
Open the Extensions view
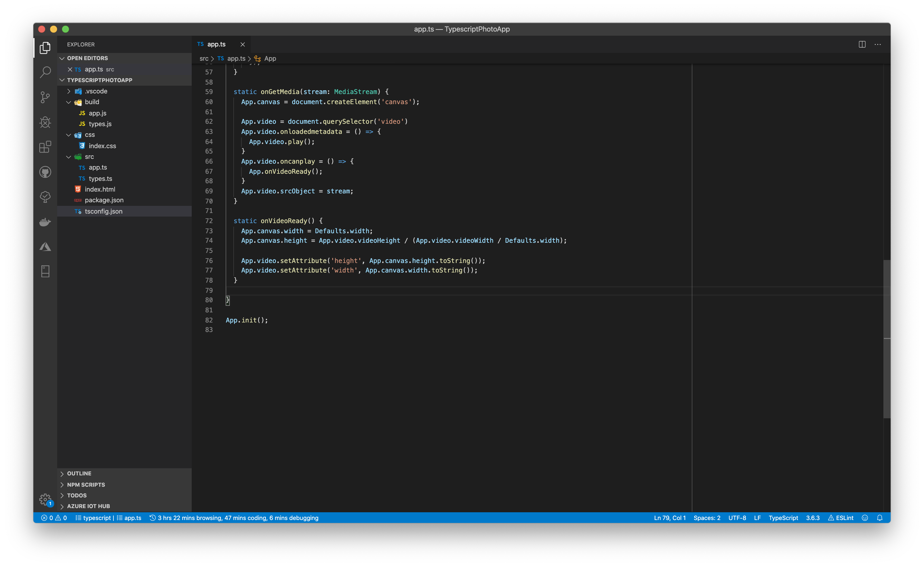click(x=45, y=147)
